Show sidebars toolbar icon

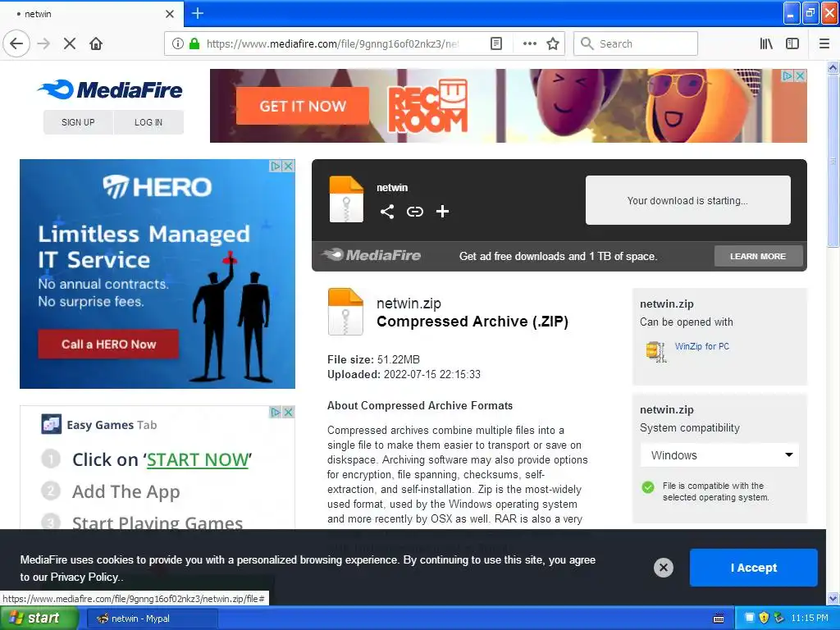click(x=792, y=43)
